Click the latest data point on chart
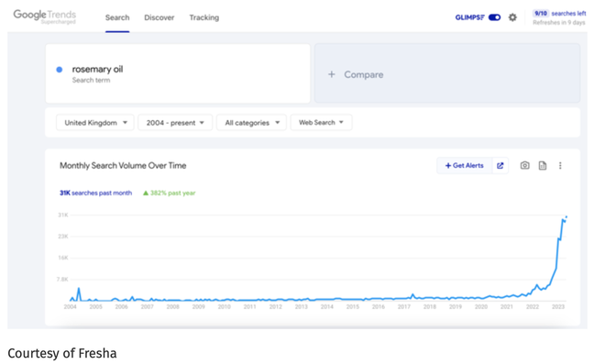The image size is (594, 364). point(566,217)
